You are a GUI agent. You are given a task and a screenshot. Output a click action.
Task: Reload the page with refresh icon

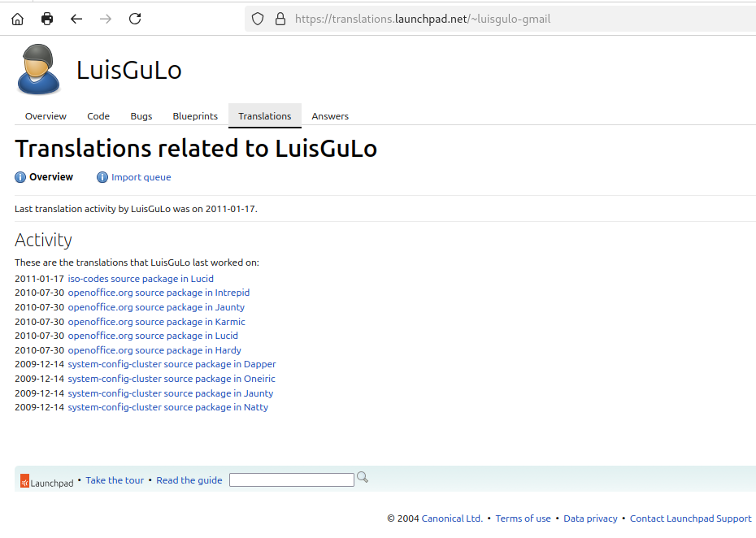135,19
